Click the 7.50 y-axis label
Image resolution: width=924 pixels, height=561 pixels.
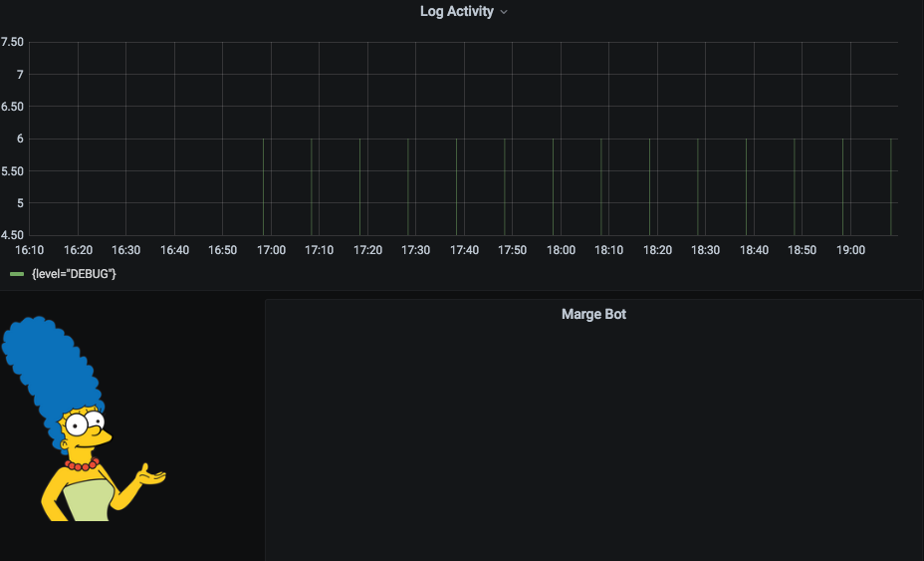pyautogui.click(x=12, y=42)
